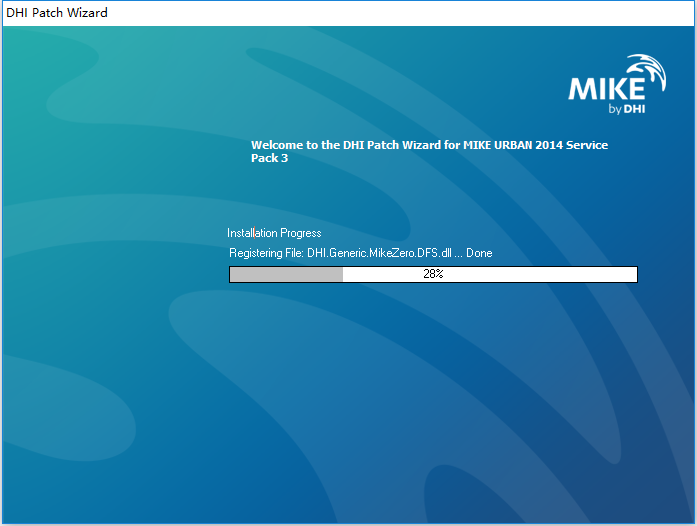Click the large MIKE lettering in logo
Image resolution: width=697 pixels, height=526 pixels.
(x=607, y=88)
